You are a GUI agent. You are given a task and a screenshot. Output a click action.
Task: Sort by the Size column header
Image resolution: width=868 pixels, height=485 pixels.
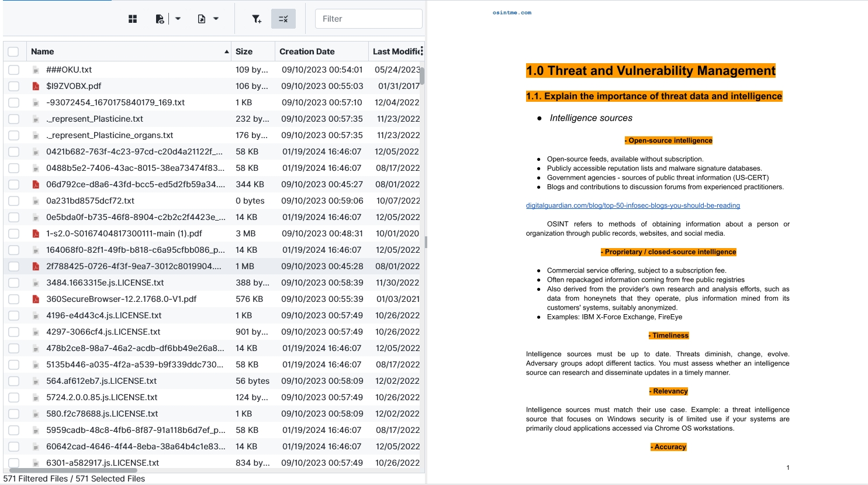244,51
